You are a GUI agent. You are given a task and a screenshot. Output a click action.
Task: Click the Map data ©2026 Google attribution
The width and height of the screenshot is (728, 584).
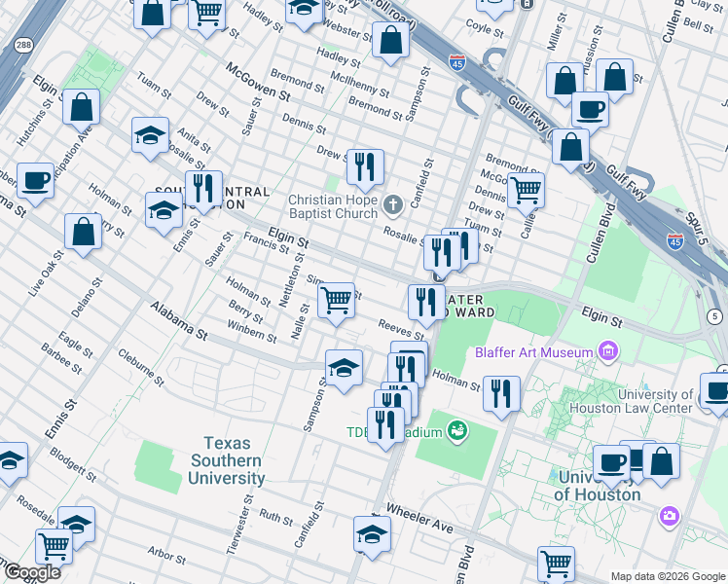(668, 576)
